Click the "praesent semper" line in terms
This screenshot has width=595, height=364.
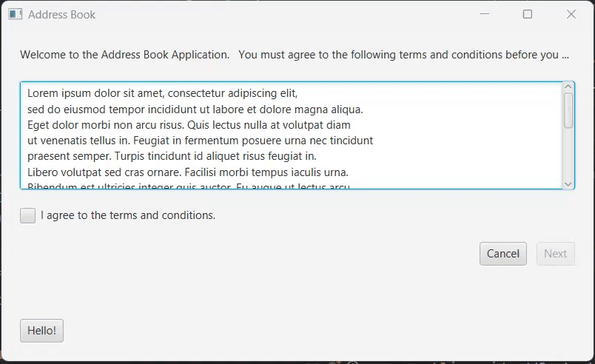point(172,156)
